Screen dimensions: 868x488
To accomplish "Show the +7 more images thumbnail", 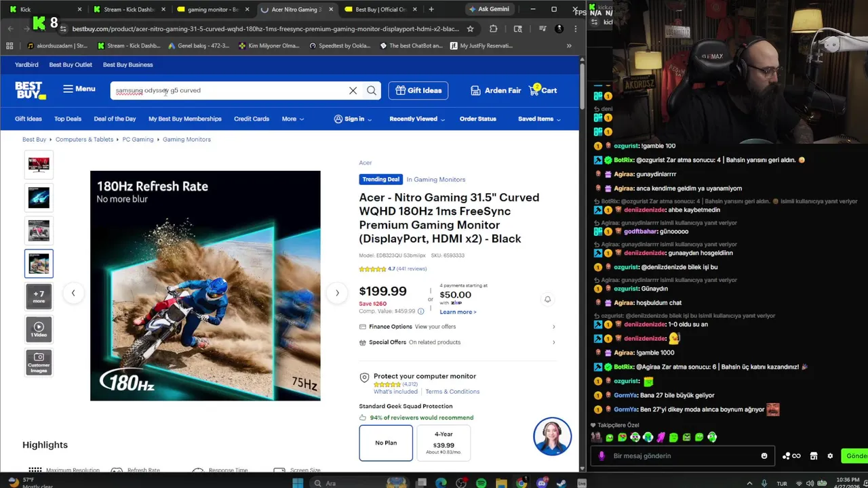I will (x=39, y=296).
